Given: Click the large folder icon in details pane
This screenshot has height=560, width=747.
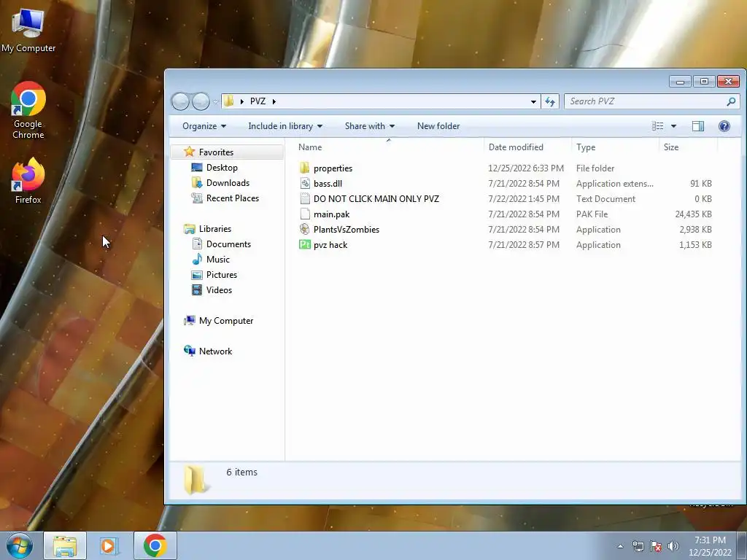Looking at the screenshot, I should (195, 479).
